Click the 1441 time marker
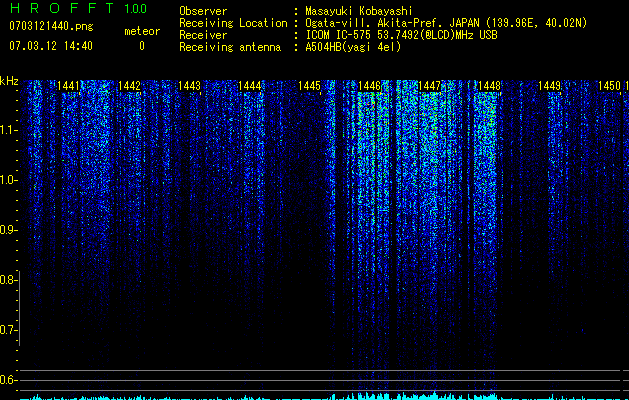The height and width of the screenshot is (400, 629). click(69, 86)
